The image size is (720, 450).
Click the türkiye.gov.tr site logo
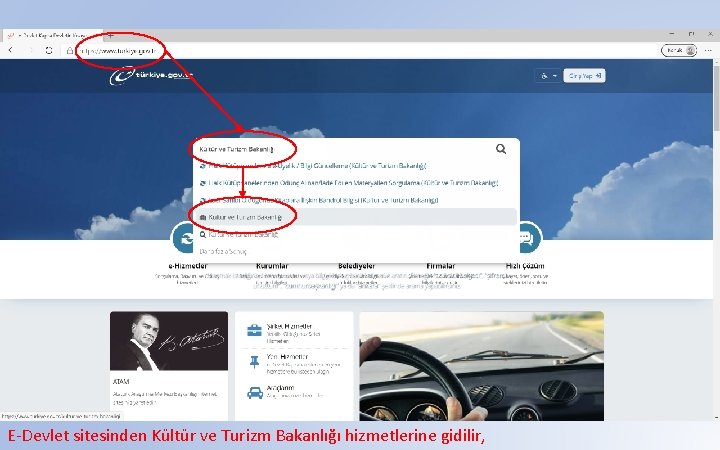coord(151,75)
